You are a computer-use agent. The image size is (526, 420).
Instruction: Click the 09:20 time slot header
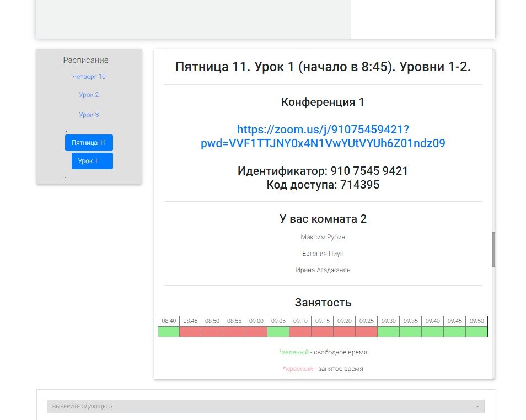[345, 321]
